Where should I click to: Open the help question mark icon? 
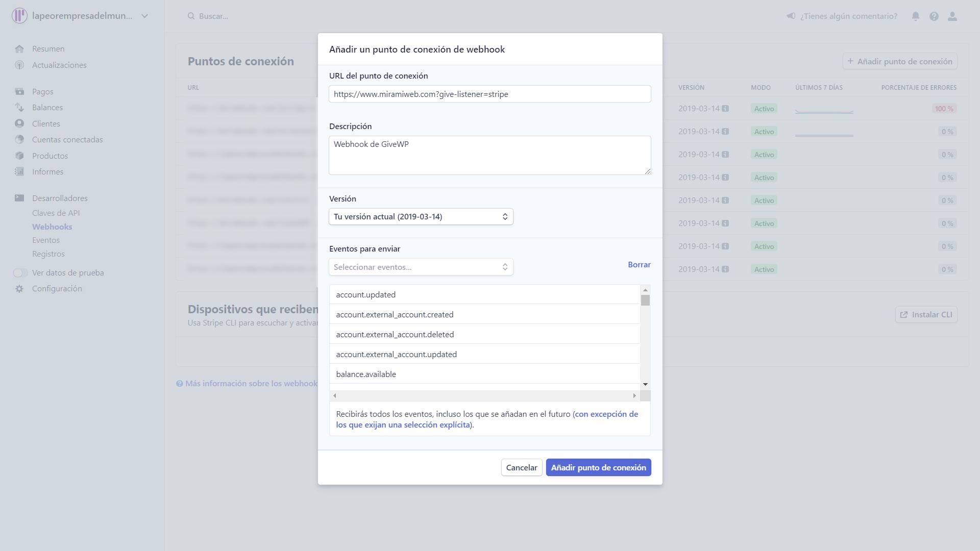pyautogui.click(x=934, y=16)
